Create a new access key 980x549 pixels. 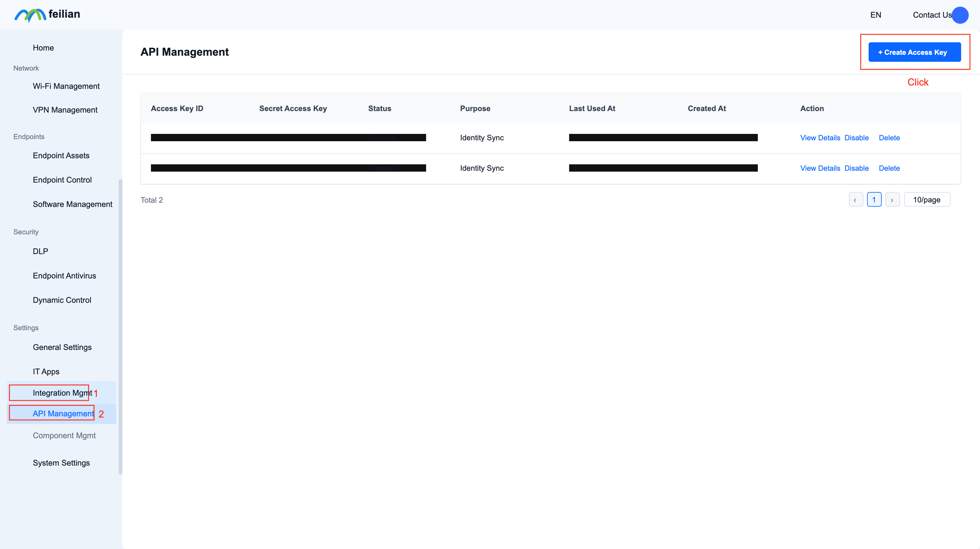(915, 52)
